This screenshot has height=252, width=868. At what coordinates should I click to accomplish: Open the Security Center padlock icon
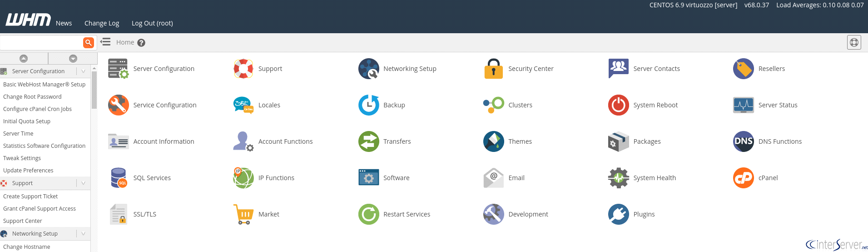coord(493,69)
